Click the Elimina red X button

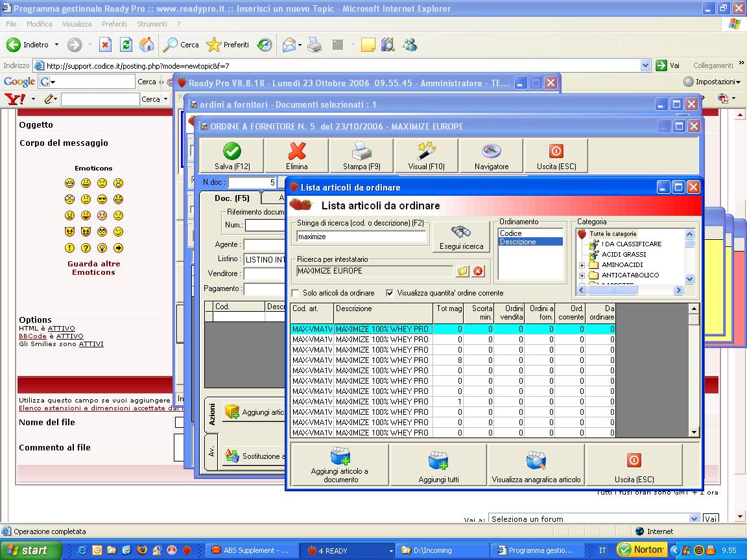pos(296,156)
